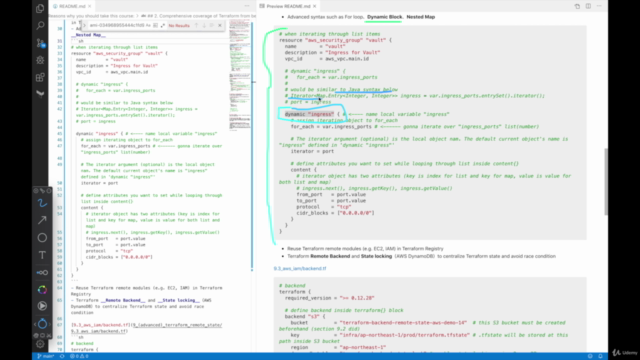Click 'State locking' bold text in preview

(x=376, y=256)
